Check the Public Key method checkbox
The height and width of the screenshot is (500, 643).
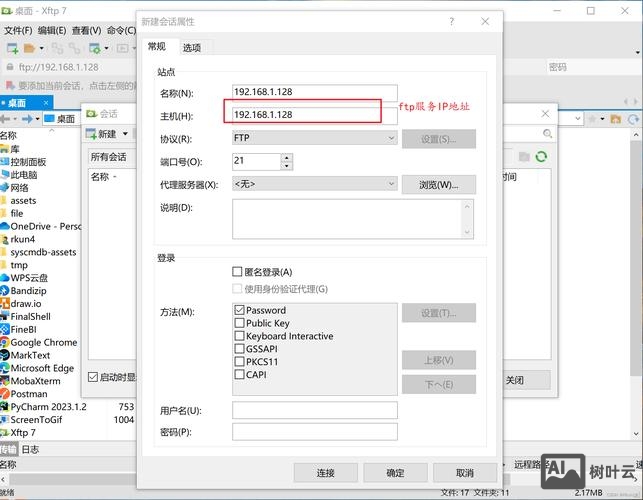pos(239,323)
